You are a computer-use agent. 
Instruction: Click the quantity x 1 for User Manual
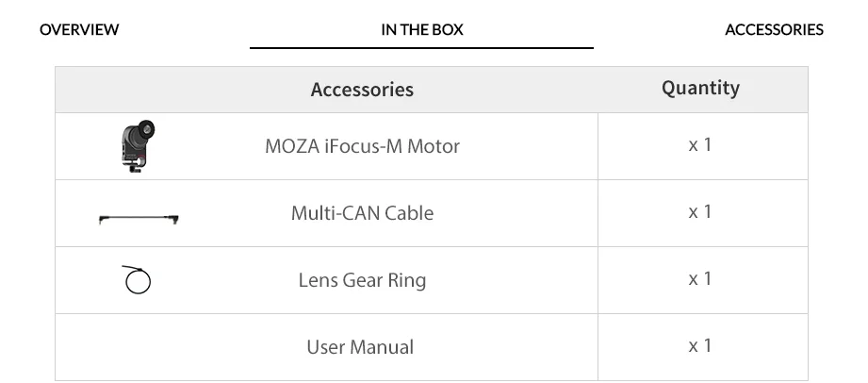pyautogui.click(x=700, y=346)
